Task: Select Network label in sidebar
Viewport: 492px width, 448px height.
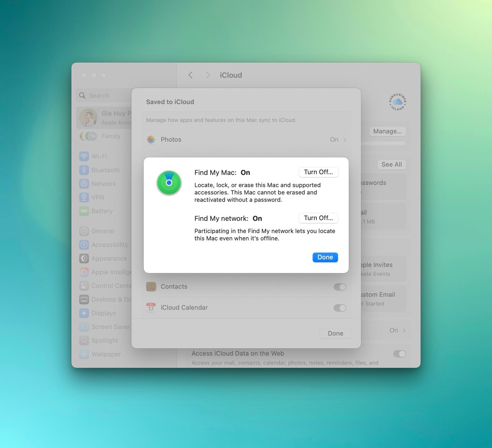Action: point(104,184)
